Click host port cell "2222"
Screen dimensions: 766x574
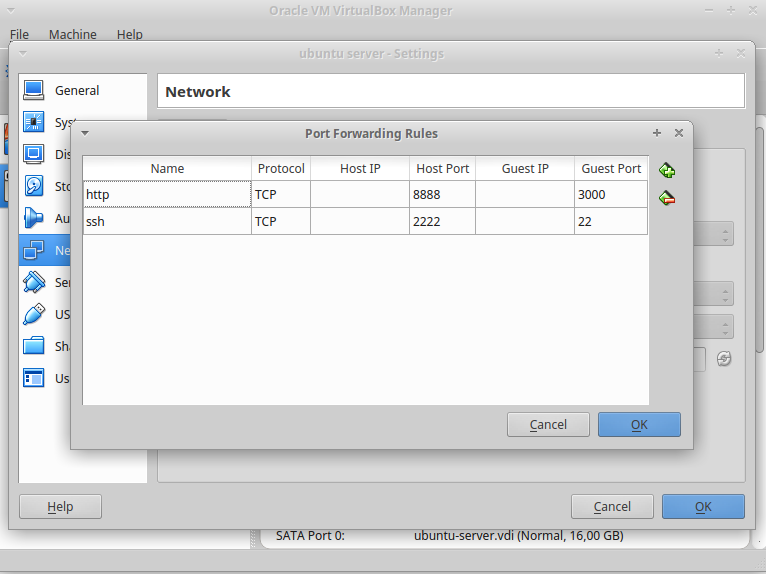coord(443,221)
